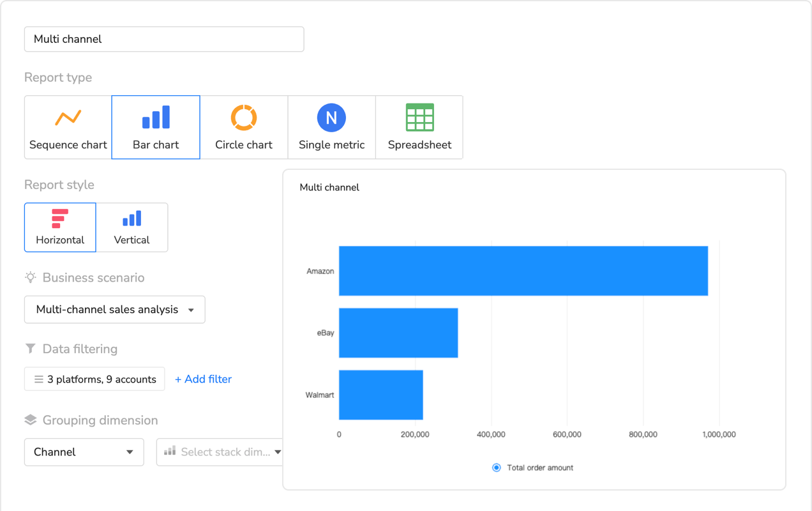Select the Total order amount radio button
This screenshot has height=511, width=812.
pyautogui.click(x=496, y=467)
